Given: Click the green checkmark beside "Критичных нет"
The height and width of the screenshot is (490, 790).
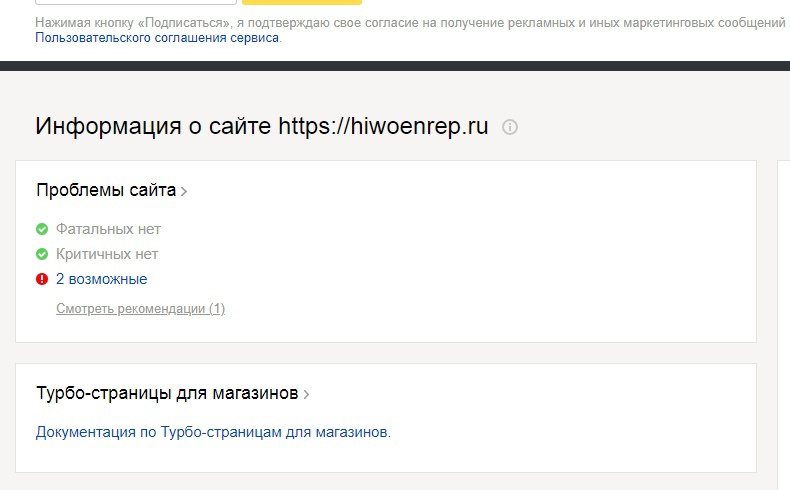Looking at the screenshot, I should 42,254.
